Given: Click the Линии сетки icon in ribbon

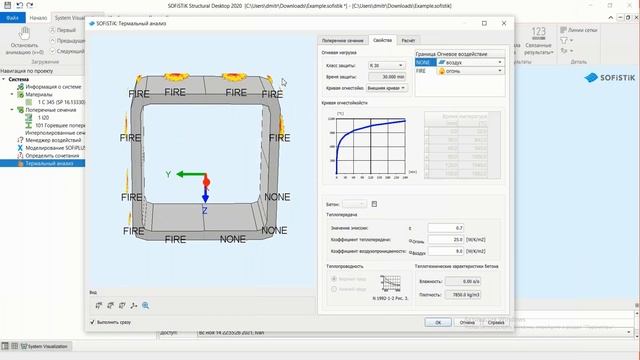Looking at the screenshot, I should (563, 30).
